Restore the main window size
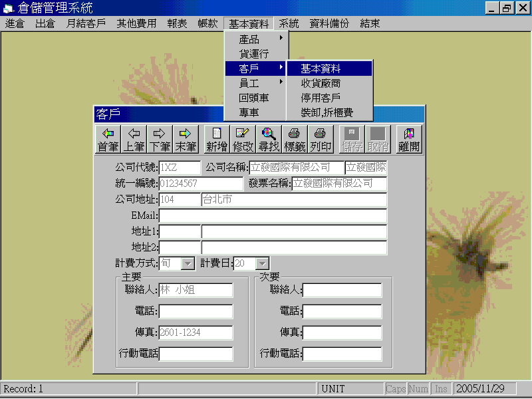 pos(507,8)
